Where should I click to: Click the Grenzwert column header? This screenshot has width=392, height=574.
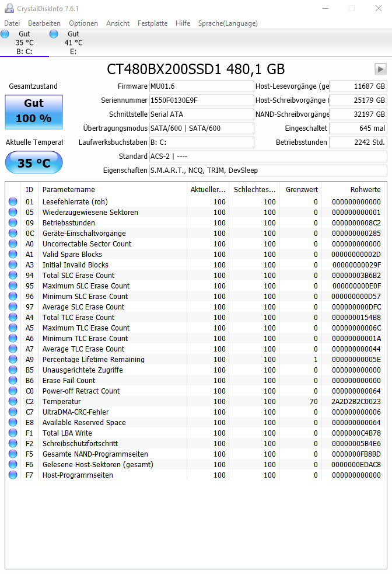[x=300, y=190]
